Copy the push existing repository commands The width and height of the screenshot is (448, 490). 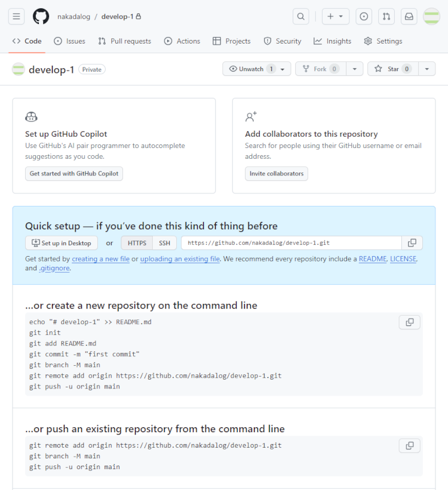(x=410, y=446)
